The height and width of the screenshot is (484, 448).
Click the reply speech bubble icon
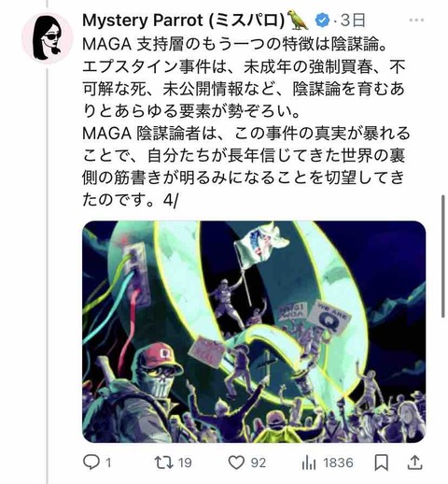91,463
